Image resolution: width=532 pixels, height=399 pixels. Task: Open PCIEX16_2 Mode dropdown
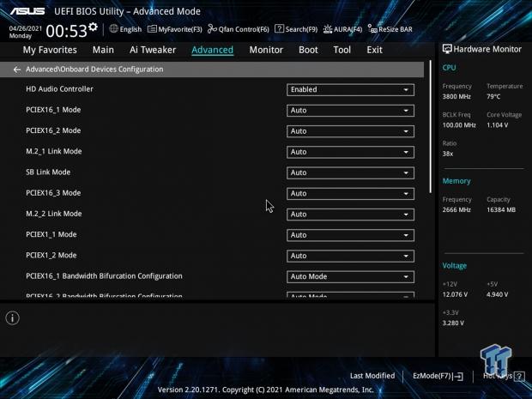[x=350, y=131]
